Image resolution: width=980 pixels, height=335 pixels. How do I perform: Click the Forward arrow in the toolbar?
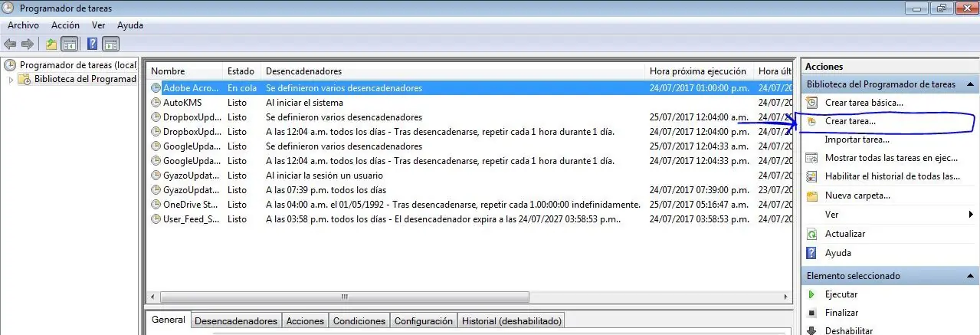pyautogui.click(x=28, y=44)
